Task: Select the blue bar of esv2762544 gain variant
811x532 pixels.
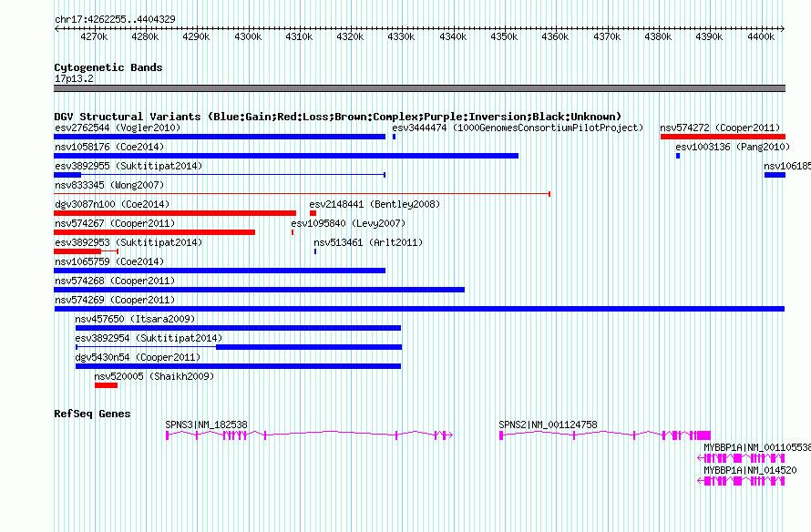Action: (x=220, y=137)
